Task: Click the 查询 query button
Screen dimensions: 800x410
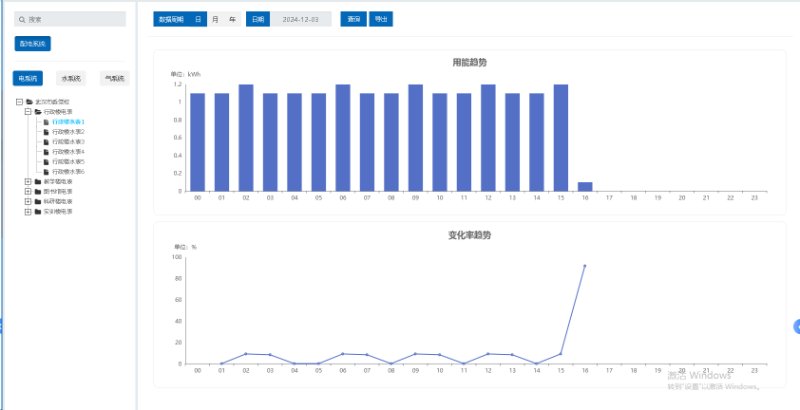Action: 352,19
